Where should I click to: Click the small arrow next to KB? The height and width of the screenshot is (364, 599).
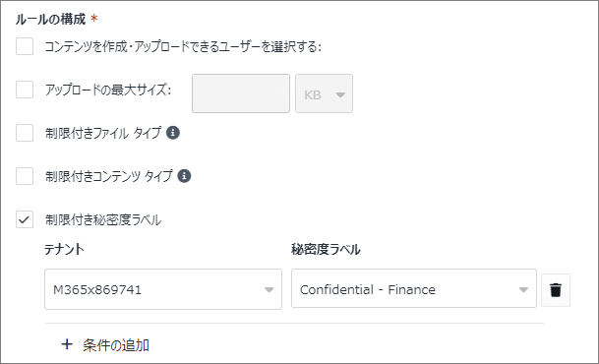[340, 94]
